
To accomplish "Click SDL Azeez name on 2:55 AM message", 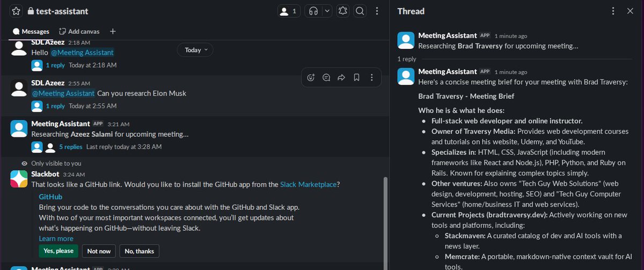I will (x=48, y=83).
